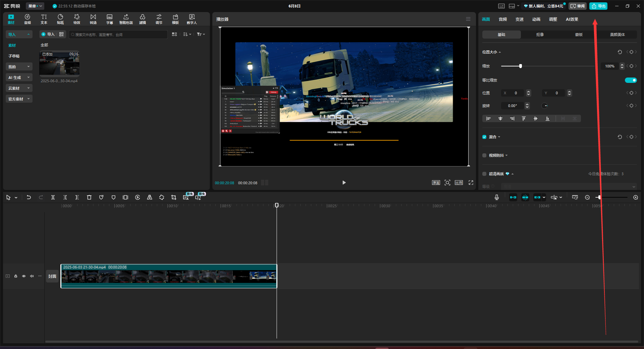This screenshot has height=349, width=644.
Task: Enter fullscreen preview in the player
Action: [x=471, y=183]
